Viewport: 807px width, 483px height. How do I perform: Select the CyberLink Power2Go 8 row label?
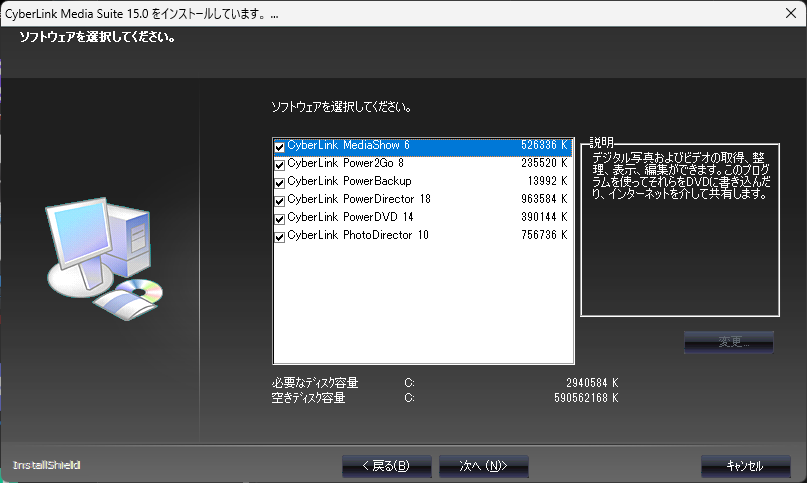click(345, 163)
